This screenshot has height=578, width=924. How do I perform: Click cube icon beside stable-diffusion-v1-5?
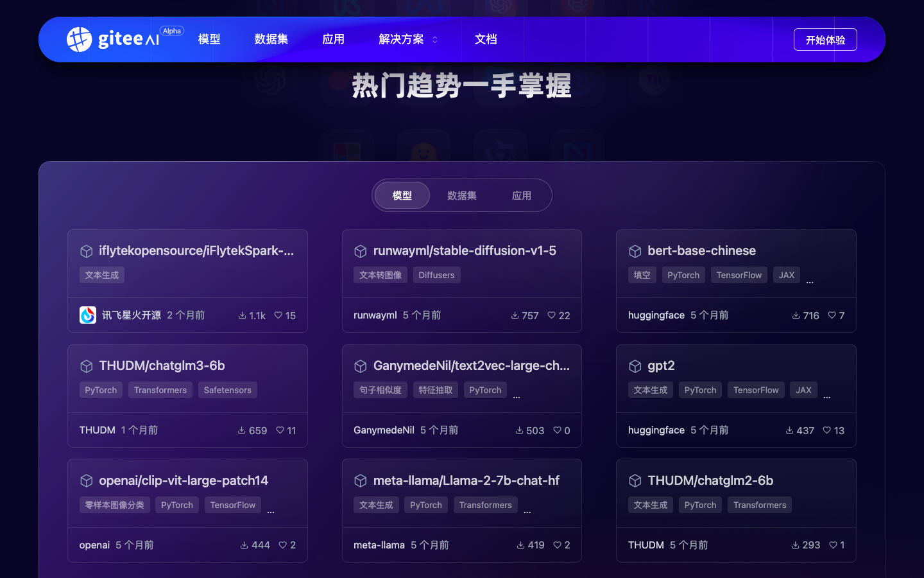click(x=361, y=251)
